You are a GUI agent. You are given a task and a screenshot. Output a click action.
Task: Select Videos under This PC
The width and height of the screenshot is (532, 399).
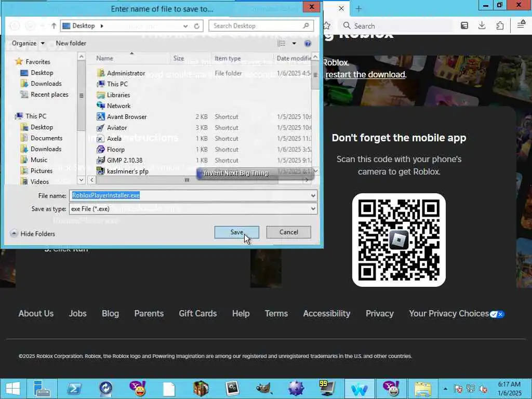[35, 181]
